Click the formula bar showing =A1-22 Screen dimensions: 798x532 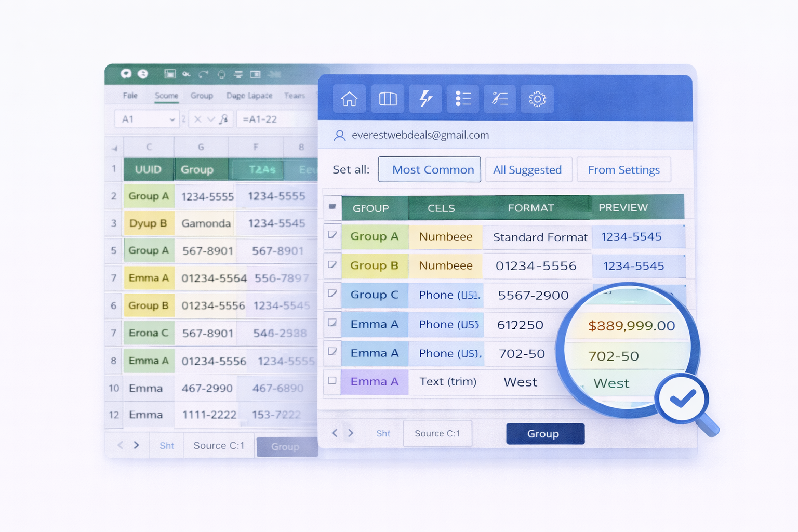pos(275,119)
